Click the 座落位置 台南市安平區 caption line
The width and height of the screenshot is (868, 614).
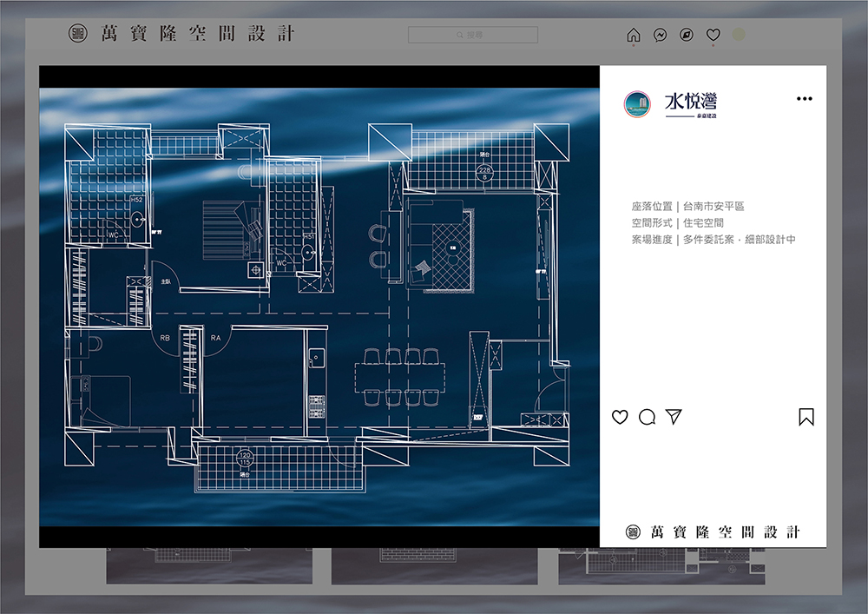[687, 207]
